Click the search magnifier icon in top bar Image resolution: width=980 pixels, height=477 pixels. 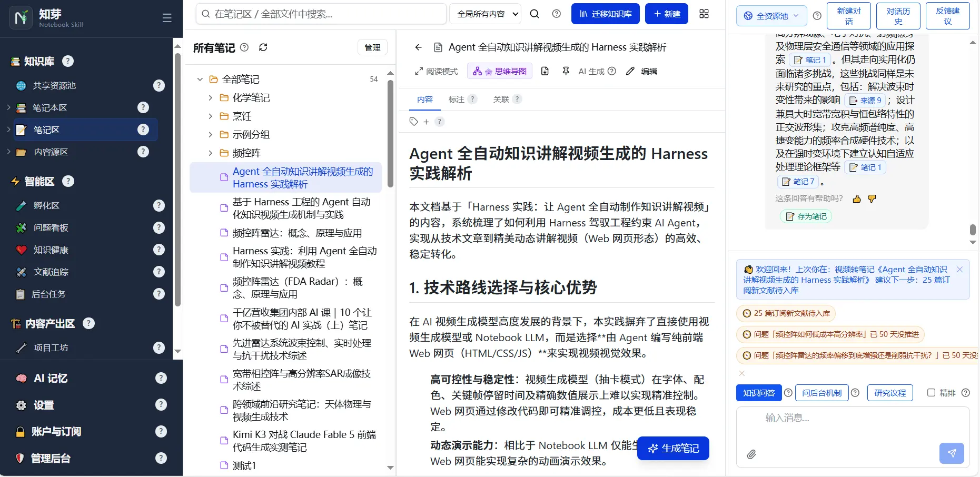[534, 14]
